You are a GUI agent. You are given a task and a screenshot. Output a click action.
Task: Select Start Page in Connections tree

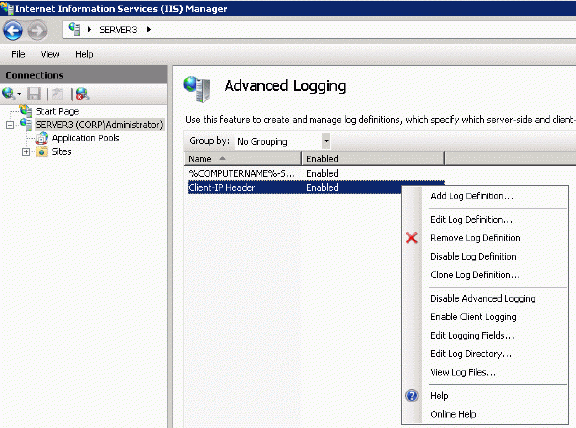[57, 111]
